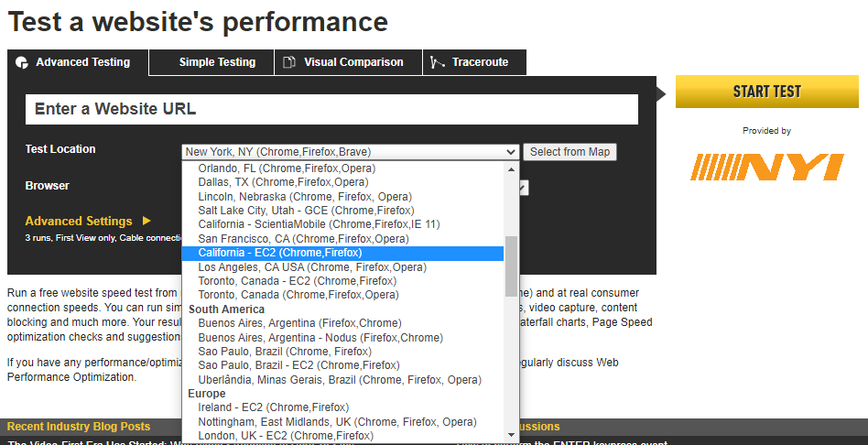This screenshot has width=868, height=445.
Task: Select Sao Paulo, Brazil - EC2 option
Action: 342,365
